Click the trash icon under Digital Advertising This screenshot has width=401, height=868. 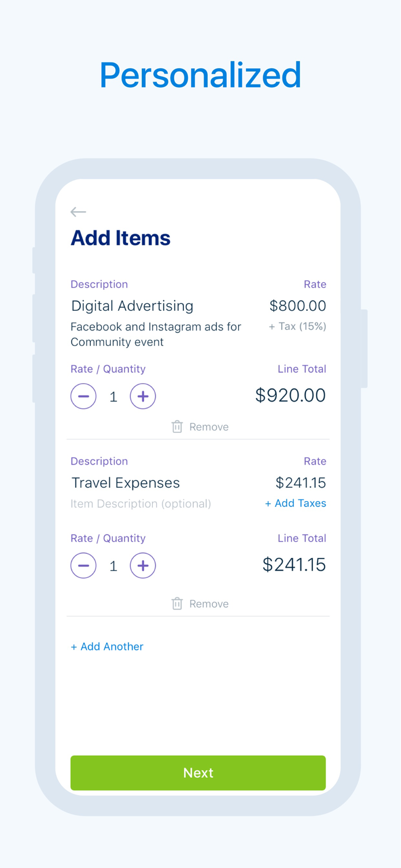177,426
